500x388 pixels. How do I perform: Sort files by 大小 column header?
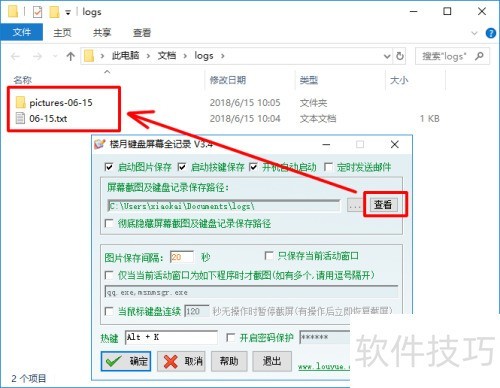point(399,80)
